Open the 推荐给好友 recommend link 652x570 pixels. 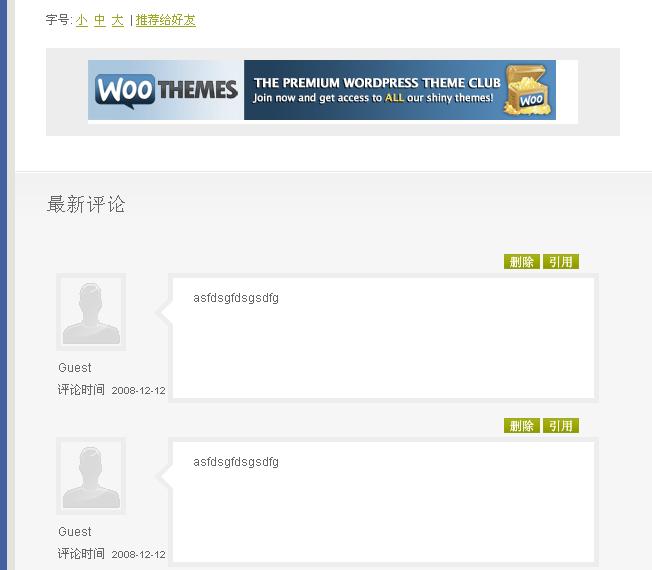click(x=165, y=20)
